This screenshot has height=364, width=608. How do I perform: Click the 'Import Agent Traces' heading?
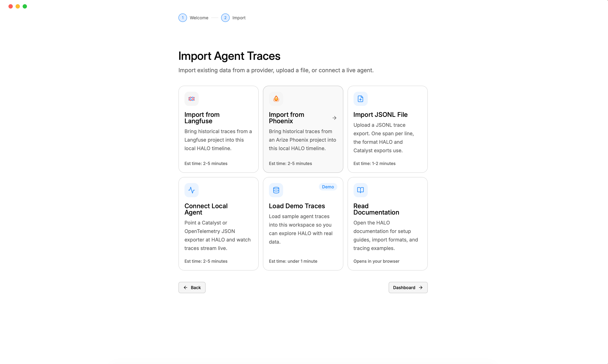[229, 56]
